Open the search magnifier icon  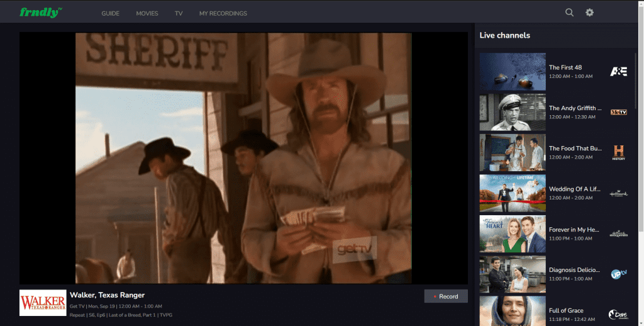pyautogui.click(x=569, y=13)
